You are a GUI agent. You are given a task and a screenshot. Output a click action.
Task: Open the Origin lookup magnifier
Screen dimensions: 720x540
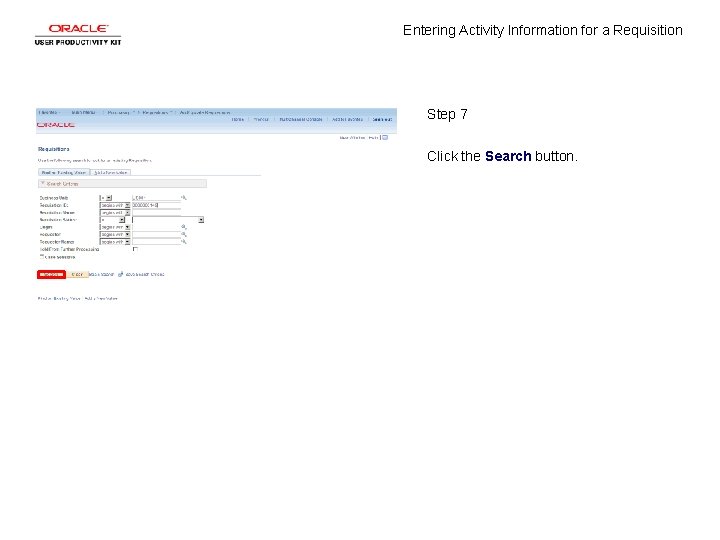pos(184,227)
